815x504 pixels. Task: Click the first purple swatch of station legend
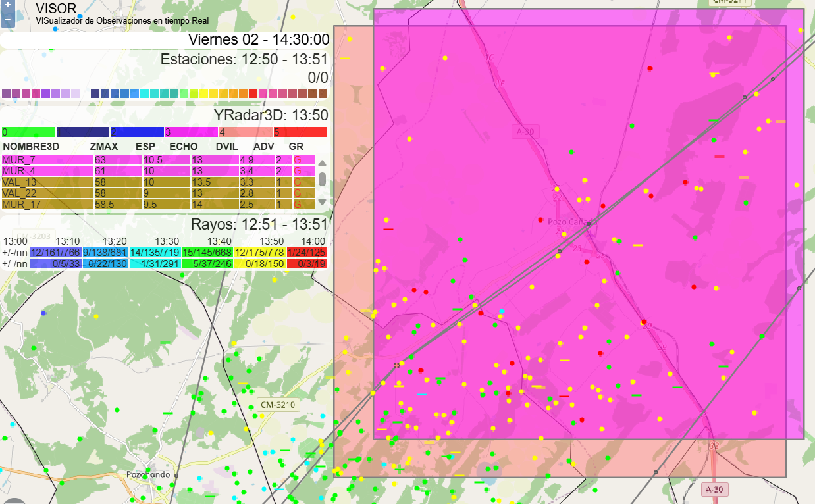click(x=7, y=94)
